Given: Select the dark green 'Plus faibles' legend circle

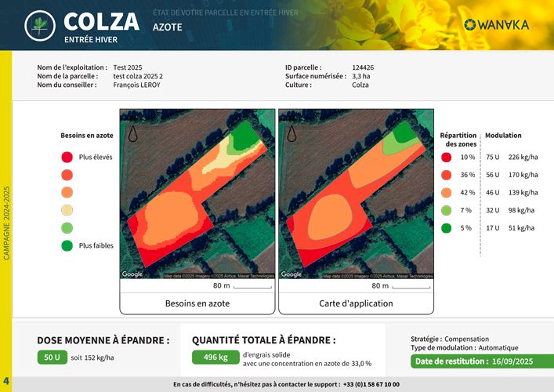Looking at the screenshot, I should pos(67,245).
